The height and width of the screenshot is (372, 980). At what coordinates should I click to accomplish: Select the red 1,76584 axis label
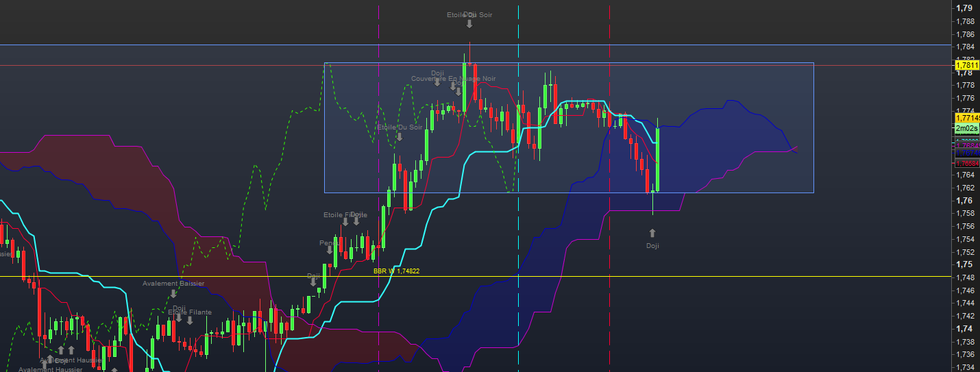click(x=966, y=163)
